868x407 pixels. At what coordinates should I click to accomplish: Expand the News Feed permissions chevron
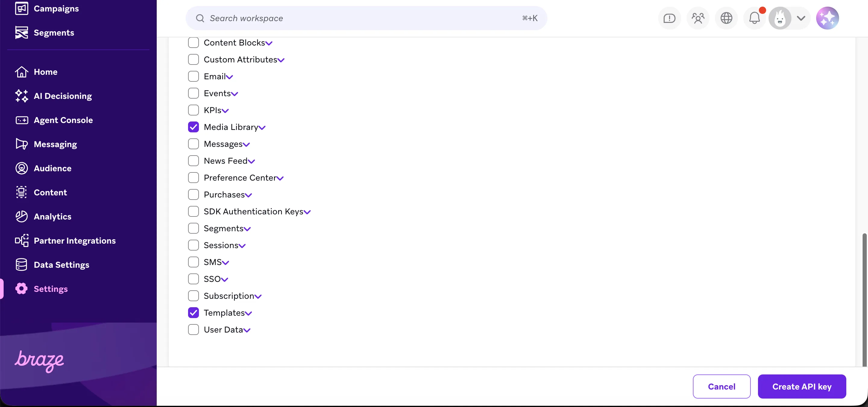tap(251, 162)
